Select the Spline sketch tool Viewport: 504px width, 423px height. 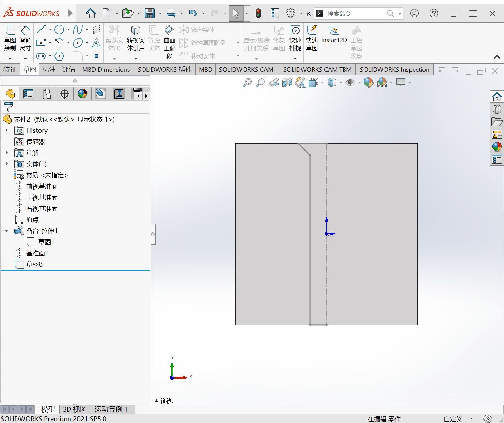[x=78, y=30]
